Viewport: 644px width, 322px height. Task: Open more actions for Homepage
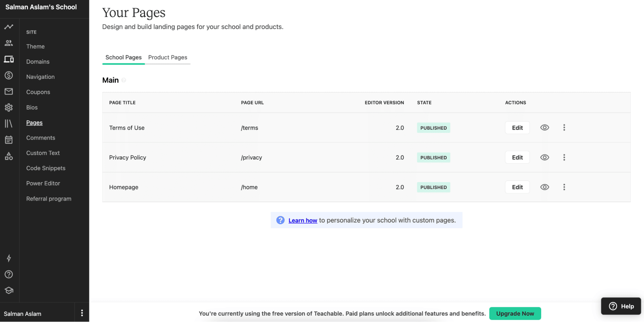(564, 187)
